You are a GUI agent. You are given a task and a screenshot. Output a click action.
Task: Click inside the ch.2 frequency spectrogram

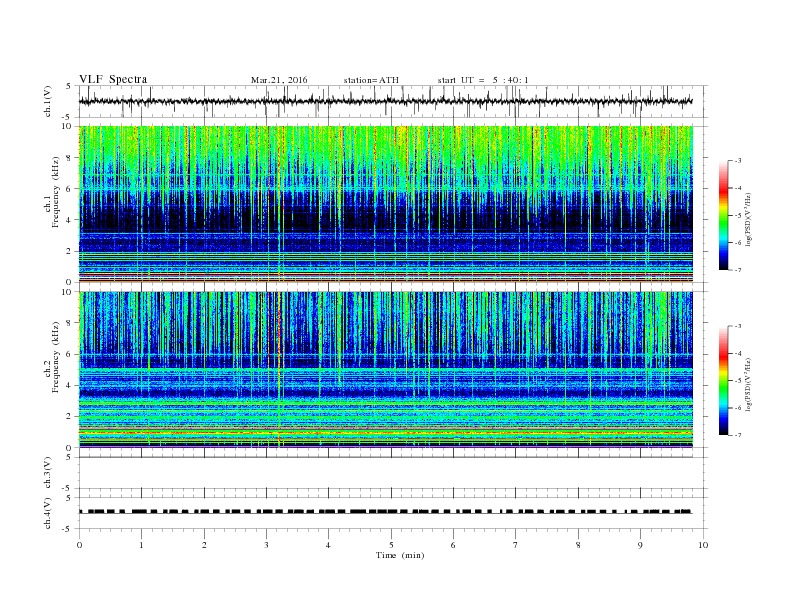tap(386, 370)
